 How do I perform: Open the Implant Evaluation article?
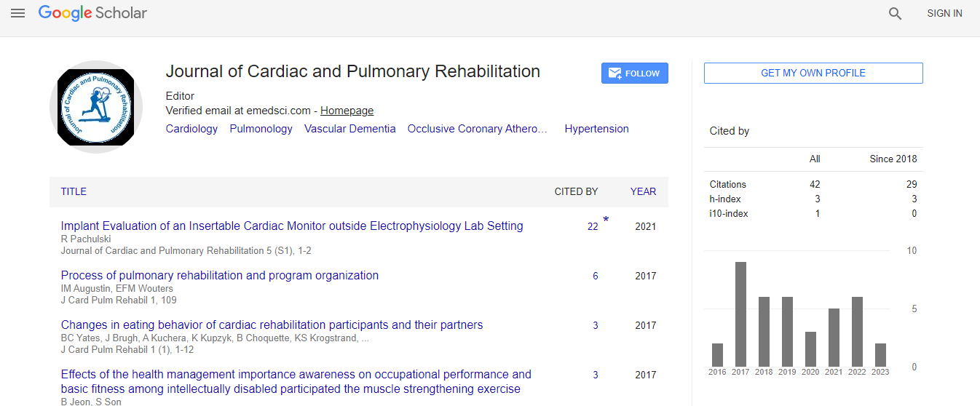[x=291, y=226]
